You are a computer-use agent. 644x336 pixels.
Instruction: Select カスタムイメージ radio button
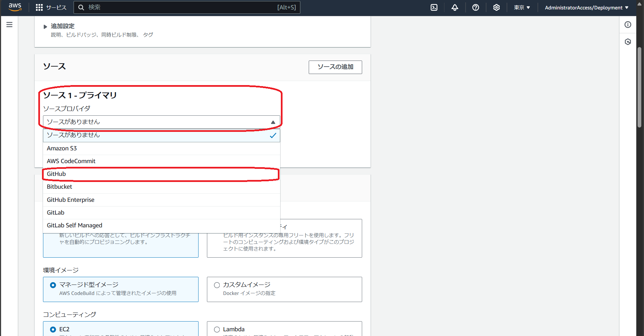click(x=217, y=285)
